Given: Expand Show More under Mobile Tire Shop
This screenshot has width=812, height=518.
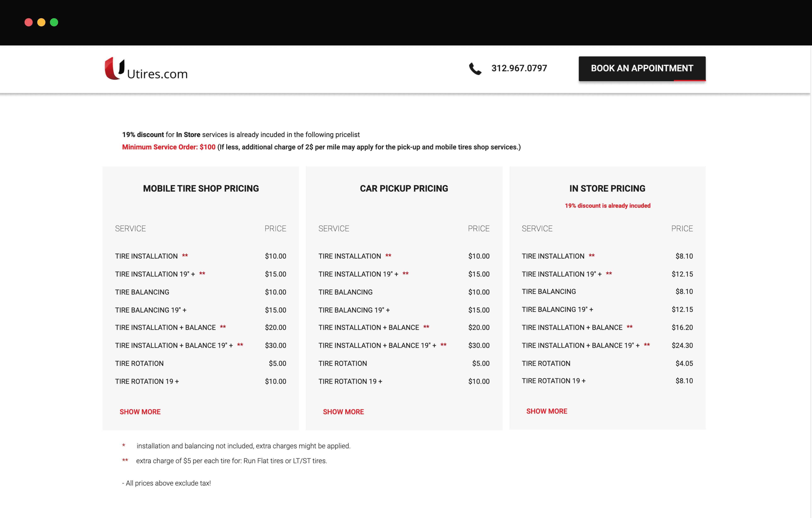Looking at the screenshot, I should tap(140, 412).
